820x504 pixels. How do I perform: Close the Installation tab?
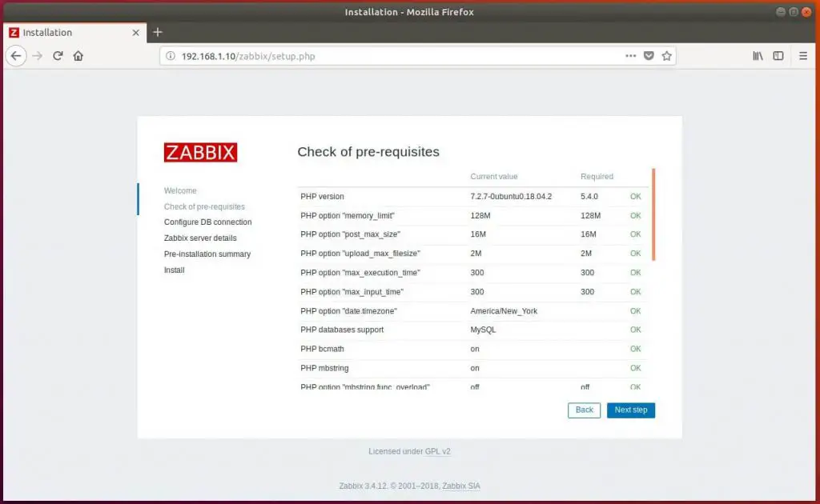click(x=136, y=32)
